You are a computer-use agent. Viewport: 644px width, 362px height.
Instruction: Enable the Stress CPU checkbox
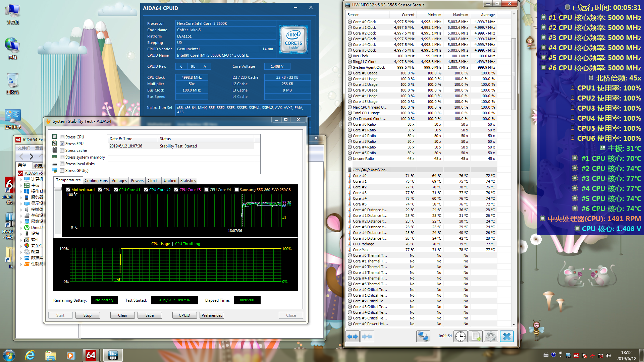click(62, 137)
